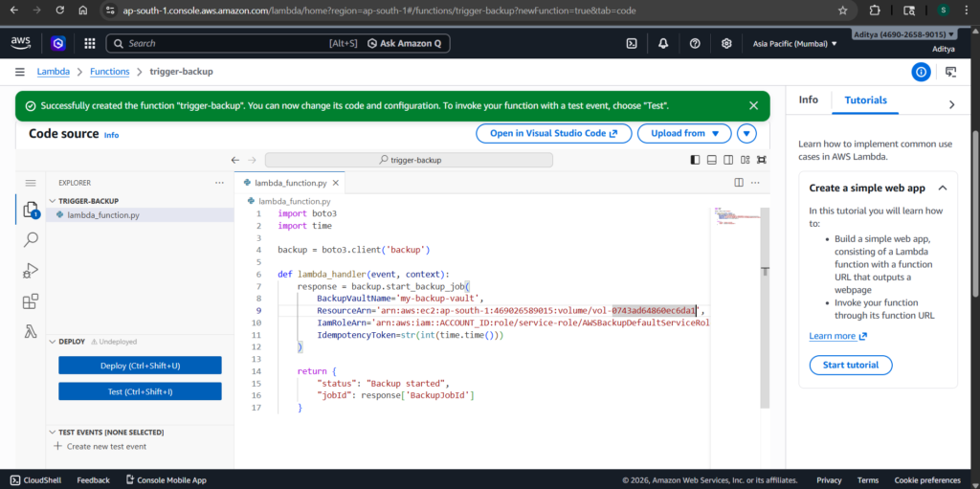This screenshot has height=489, width=980.
Task: Open CloudShell from the top navigation bar
Action: pyautogui.click(x=632, y=43)
